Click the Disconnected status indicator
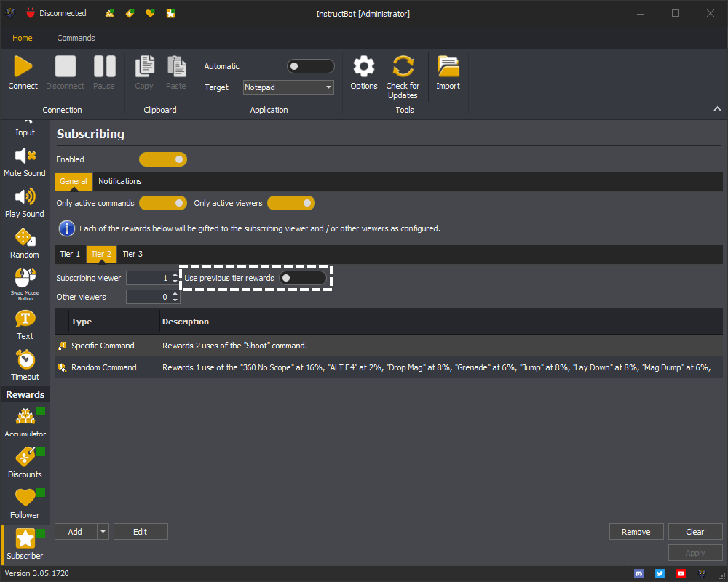The height and width of the screenshot is (582, 728). [x=56, y=14]
